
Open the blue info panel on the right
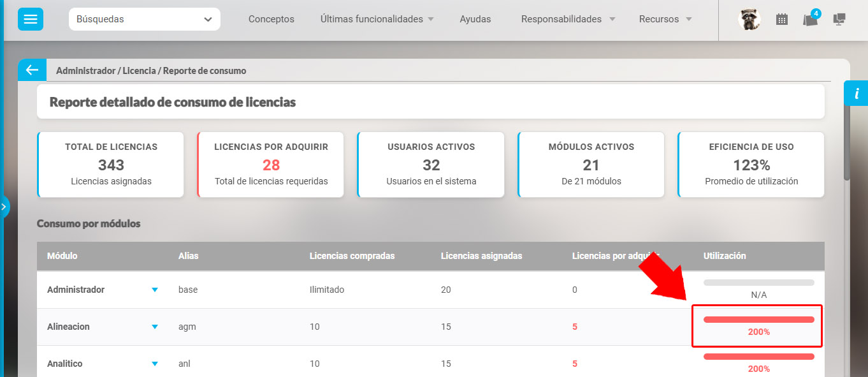click(x=857, y=93)
